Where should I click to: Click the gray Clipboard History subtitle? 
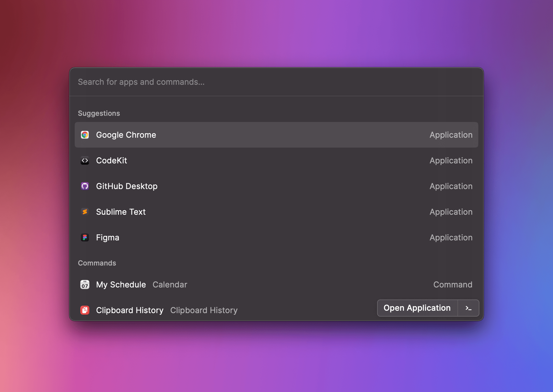pyautogui.click(x=204, y=310)
